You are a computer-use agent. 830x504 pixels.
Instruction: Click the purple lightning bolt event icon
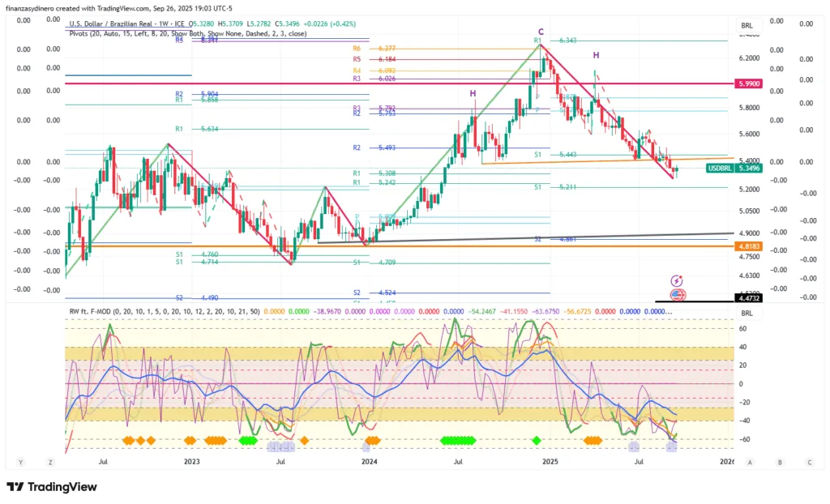678,280
